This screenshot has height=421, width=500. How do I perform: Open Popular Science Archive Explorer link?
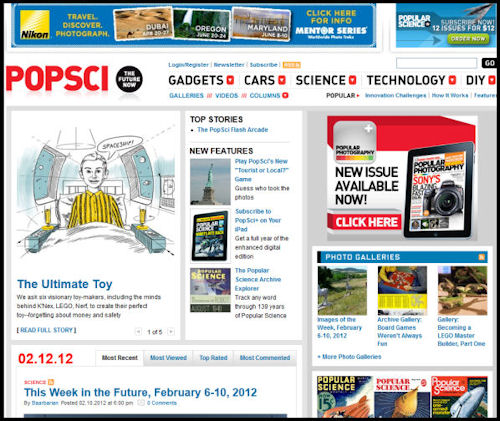[x=258, y=279]
